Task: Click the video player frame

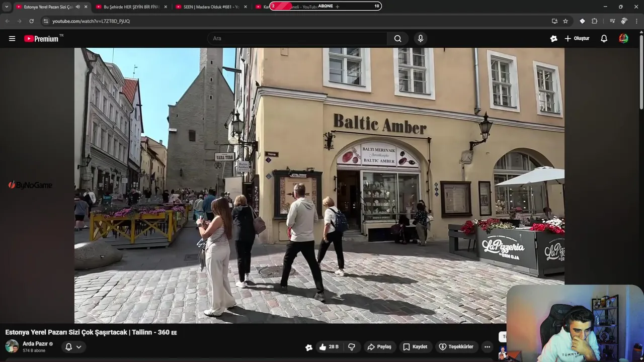Action: click(x=319, y=186)
